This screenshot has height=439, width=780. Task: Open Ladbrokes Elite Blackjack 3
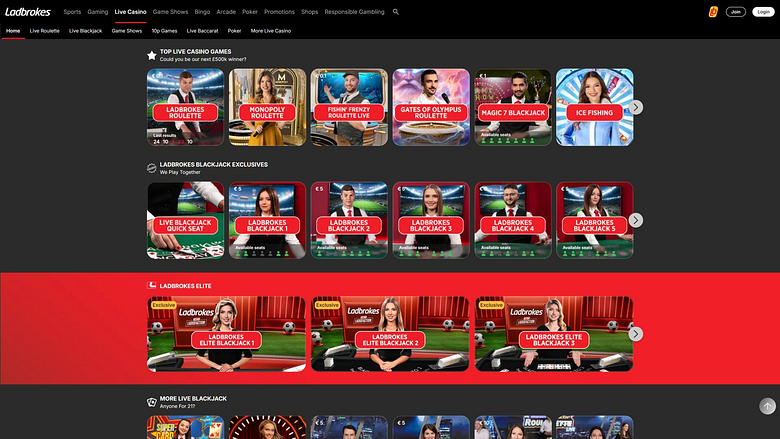pyautogui.click(x=554, y=334)
